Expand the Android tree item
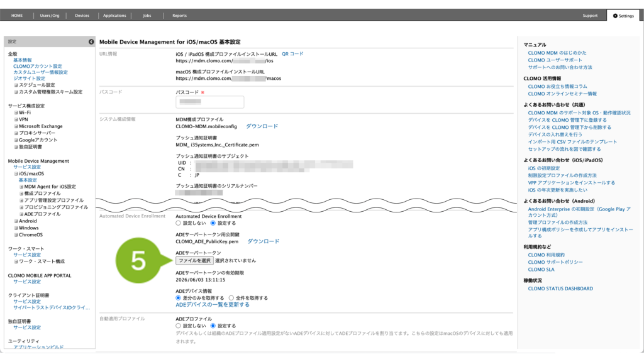This screenshot has width=644, height=362. tap(16, 221)
